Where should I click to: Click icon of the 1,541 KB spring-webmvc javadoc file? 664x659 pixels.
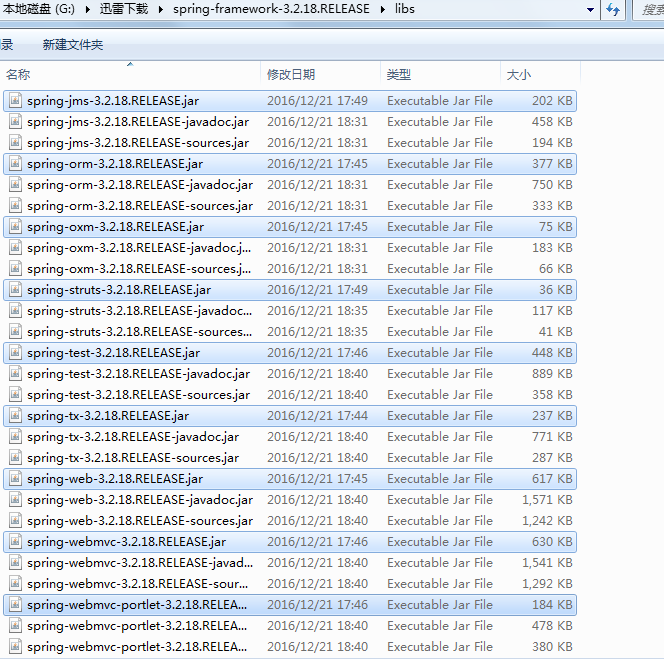[x=16, y=563]
